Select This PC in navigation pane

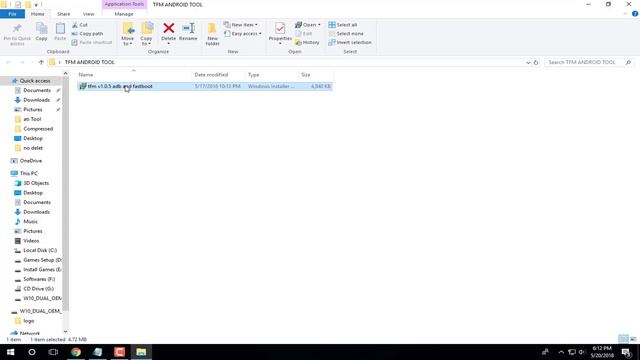coord(29,173)
